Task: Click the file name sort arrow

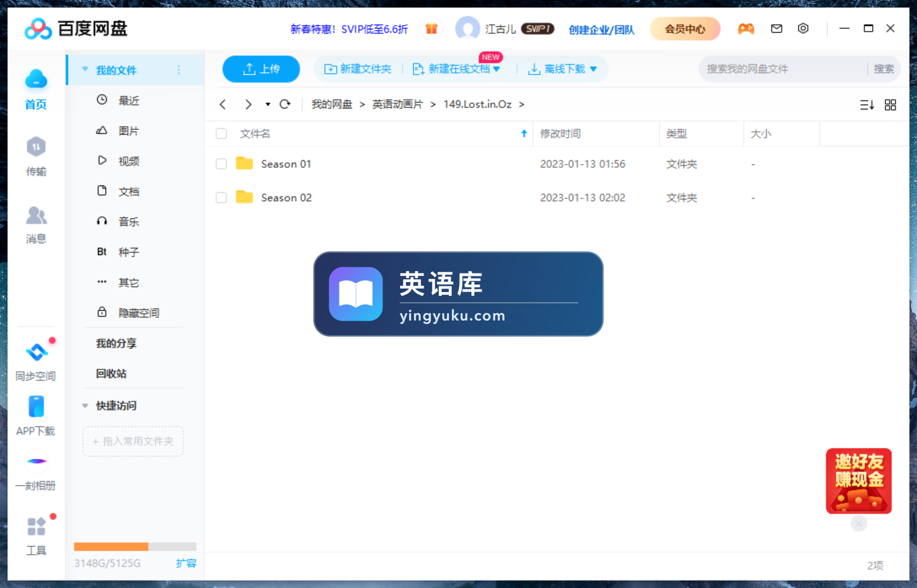Action: tap(524, 134)
